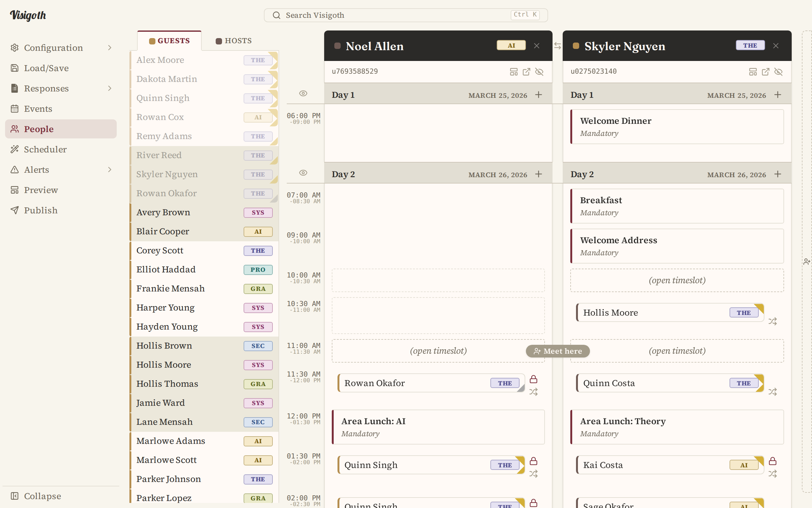Select Frankie Mensah in guest list
This screenshot has width=812, height=508.
204,289
